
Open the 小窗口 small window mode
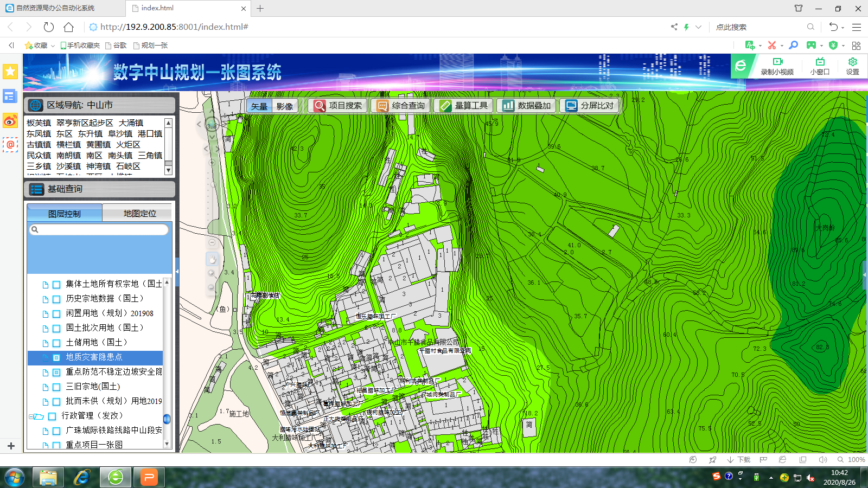coord(820,66)
